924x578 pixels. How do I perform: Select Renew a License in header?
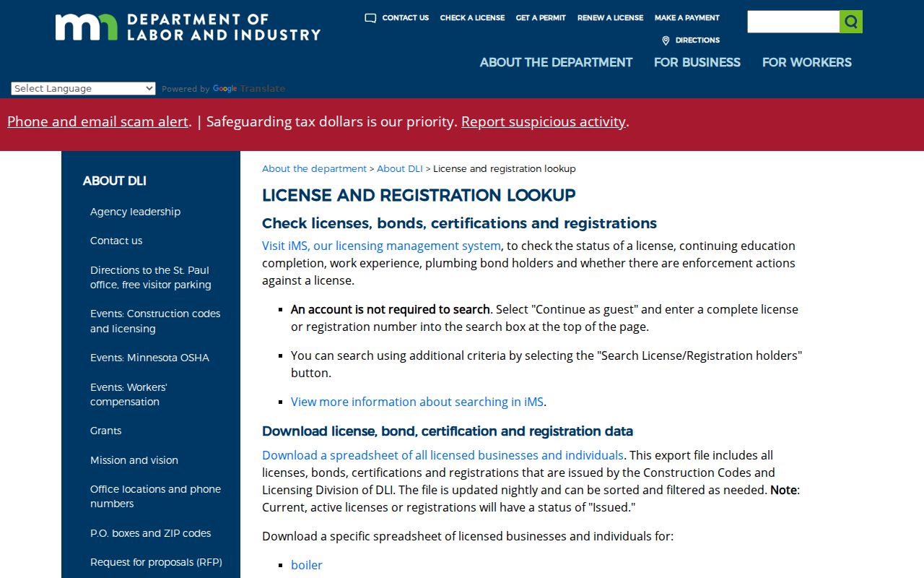[610, 18]
